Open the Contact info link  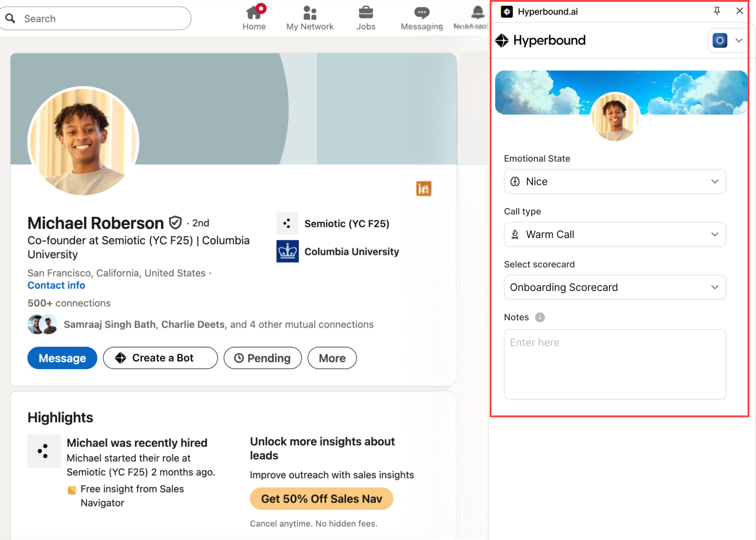56,285
